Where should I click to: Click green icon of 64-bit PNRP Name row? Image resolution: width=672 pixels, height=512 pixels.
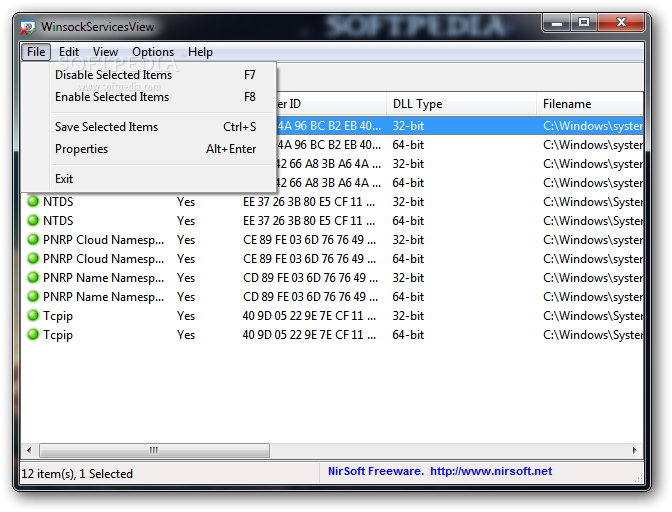33,296
